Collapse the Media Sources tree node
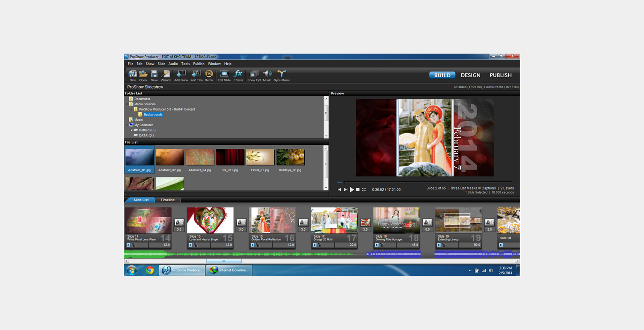 [128, 104]
